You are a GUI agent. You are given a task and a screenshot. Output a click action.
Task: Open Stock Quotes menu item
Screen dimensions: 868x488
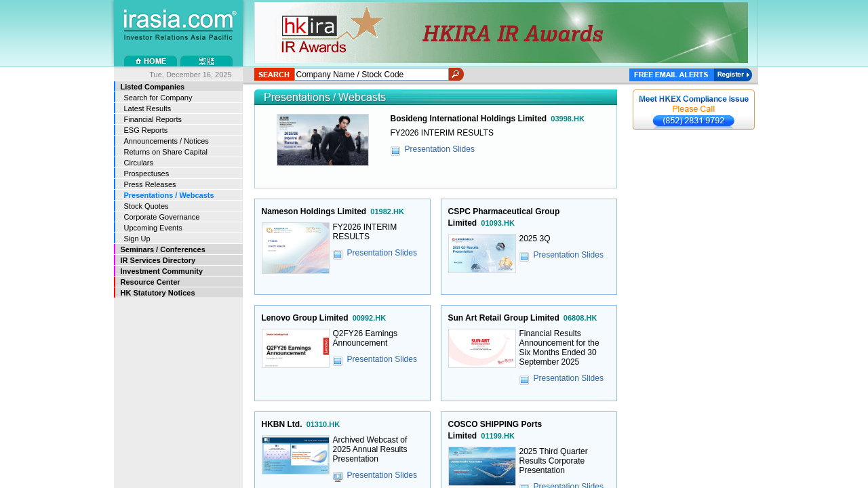click(x=178, y=206)
